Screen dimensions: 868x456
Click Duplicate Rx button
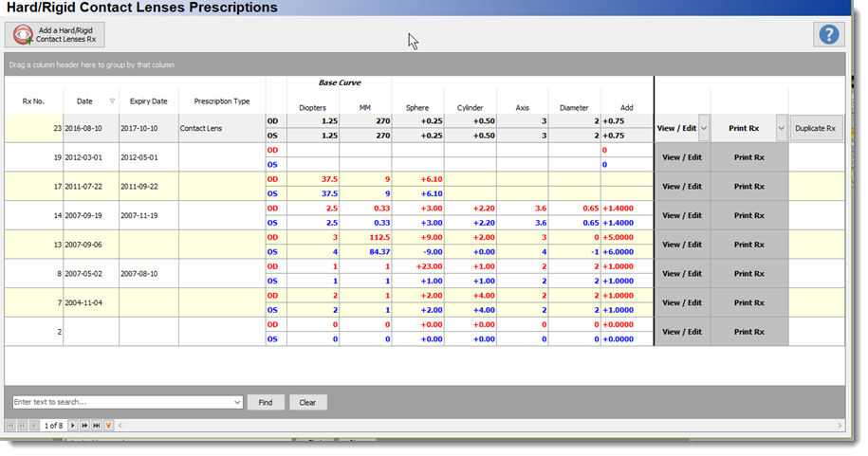click(x=816, y=128)
